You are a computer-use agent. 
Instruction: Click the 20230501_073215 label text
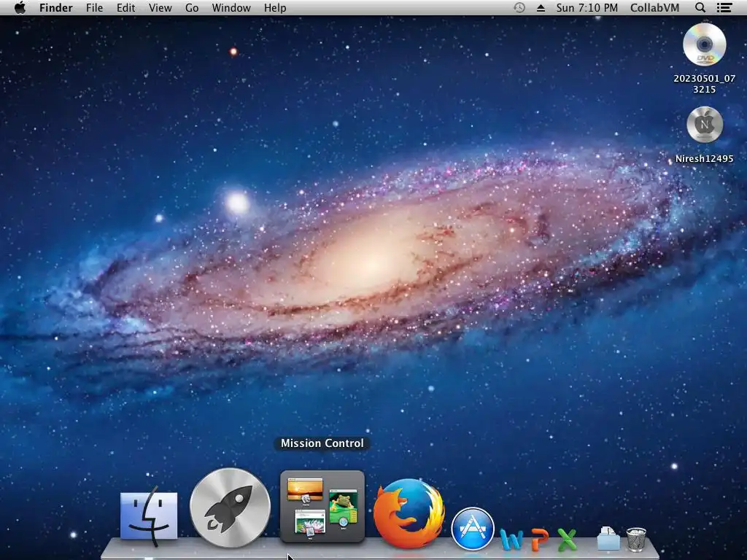[704, 84]
